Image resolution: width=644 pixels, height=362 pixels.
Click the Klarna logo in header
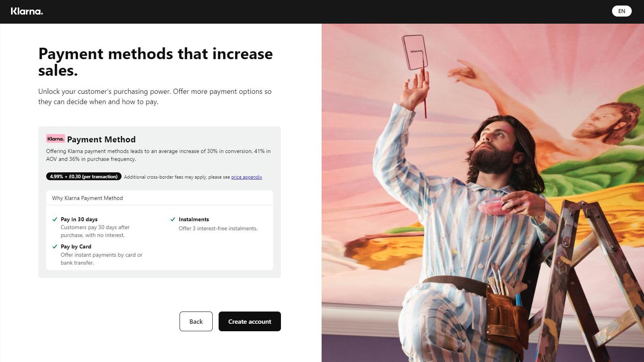(27, 11)
